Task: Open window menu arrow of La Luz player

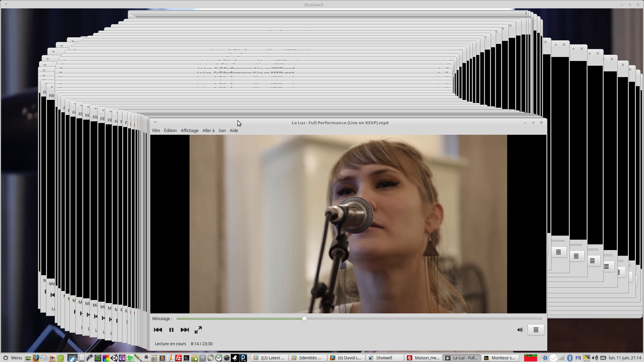Action: (155, 122)
